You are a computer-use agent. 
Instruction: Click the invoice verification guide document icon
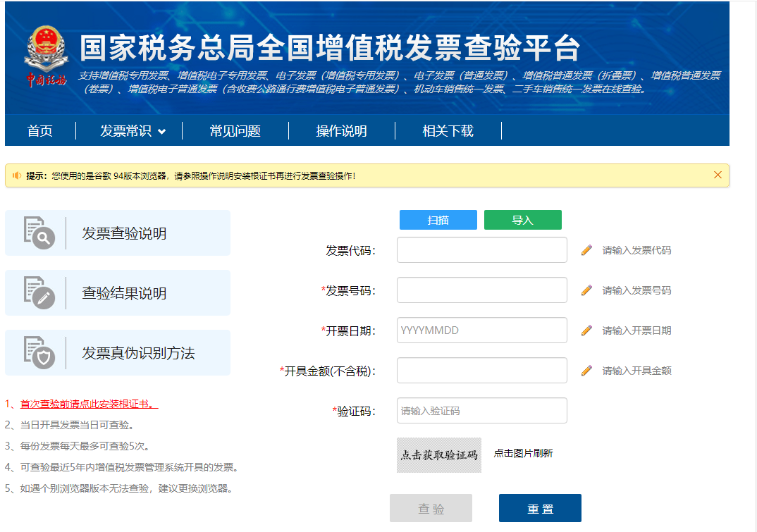point(39,233)
